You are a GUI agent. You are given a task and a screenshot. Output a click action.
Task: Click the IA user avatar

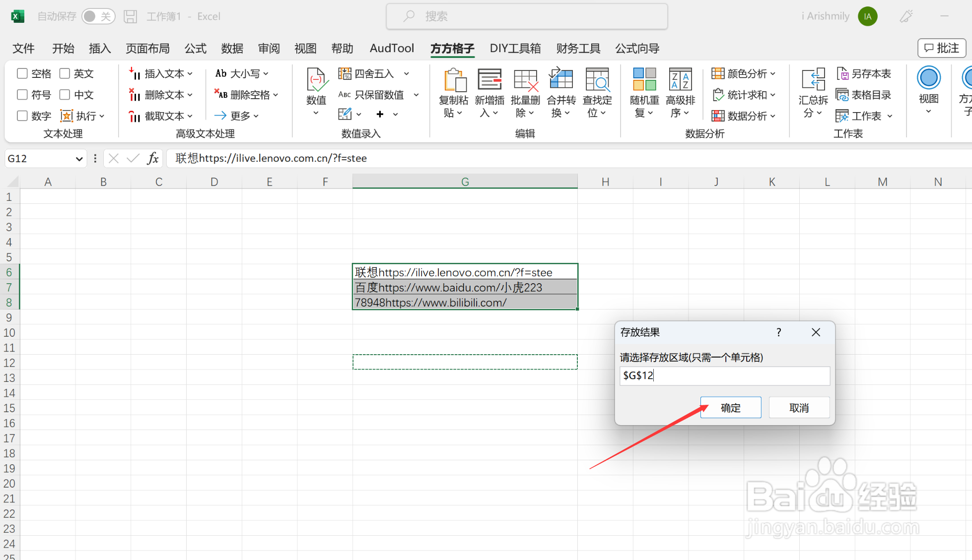868,16
